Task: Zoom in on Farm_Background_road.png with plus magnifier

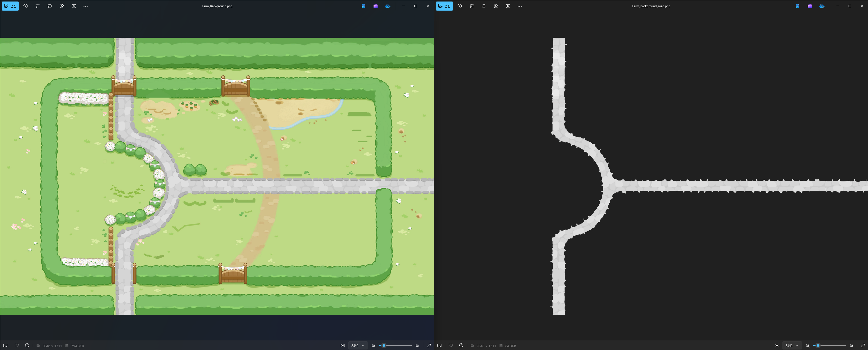Action: point(852,346)
